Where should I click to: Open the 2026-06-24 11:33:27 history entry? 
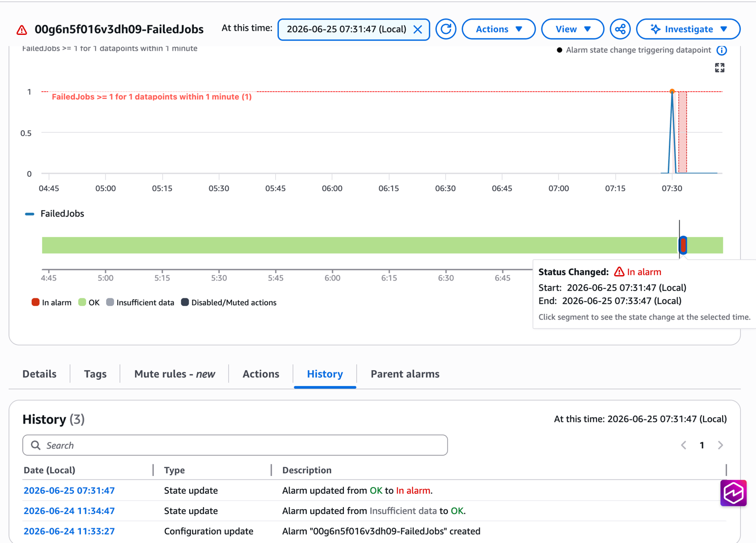pyautogui.click(x=69, y=531)
